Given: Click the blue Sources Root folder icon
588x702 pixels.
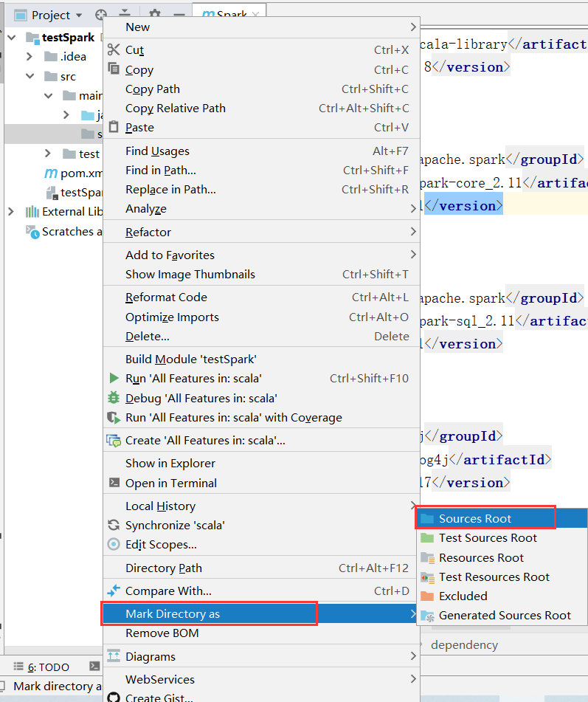Looking at the screenshot, I should point(427,518).
